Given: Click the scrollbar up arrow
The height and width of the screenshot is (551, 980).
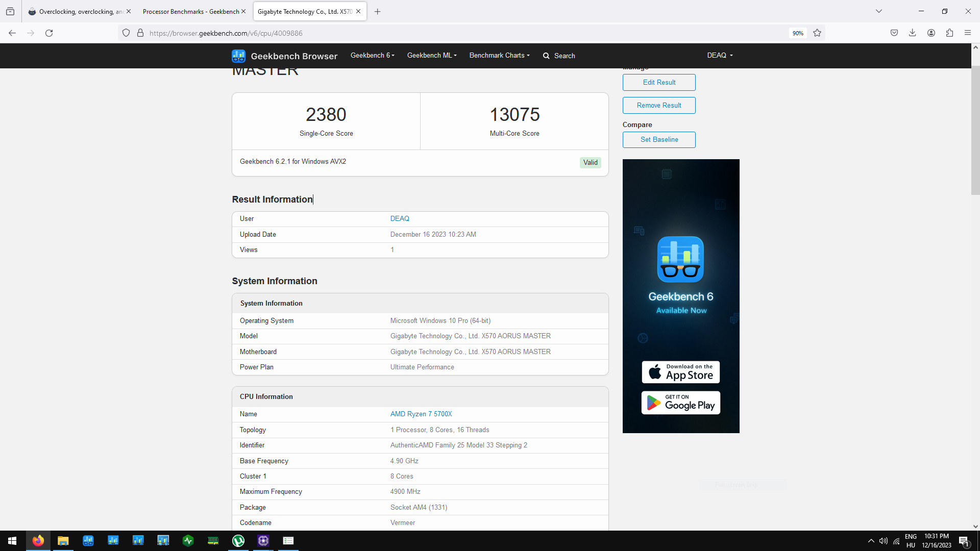Looking at the screenshot, I should click(x=975, y=47).
